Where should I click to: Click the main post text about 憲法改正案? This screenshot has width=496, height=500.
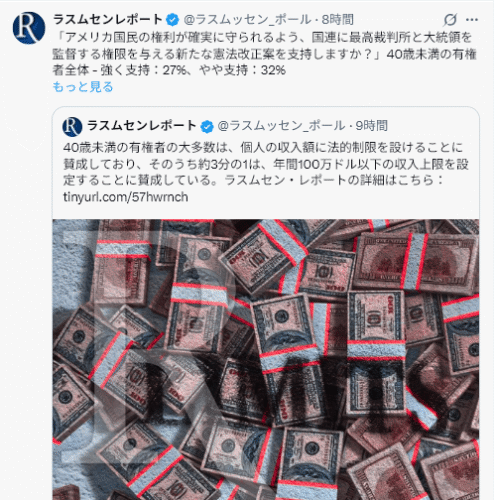click(264, 54)
